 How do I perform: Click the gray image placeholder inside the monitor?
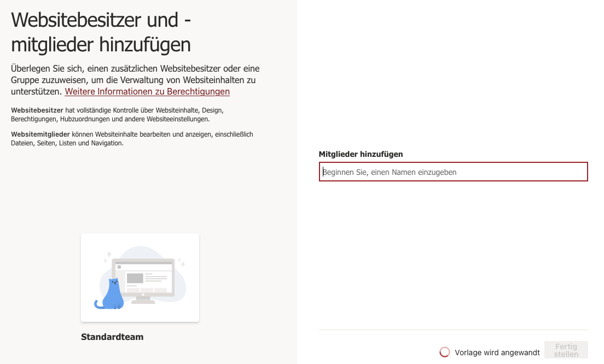click(135, 278)
